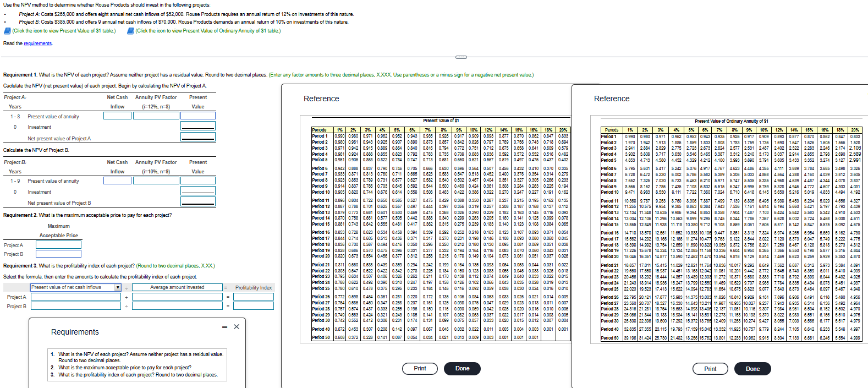
Task: Click the 'Requirements' popup heading
Action: coord(75,332)
